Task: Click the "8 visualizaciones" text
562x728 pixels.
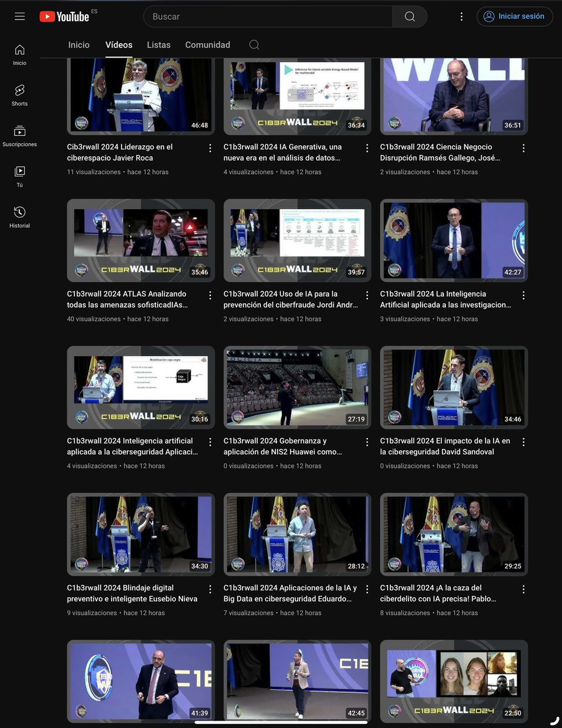Action: click(406, 613)
